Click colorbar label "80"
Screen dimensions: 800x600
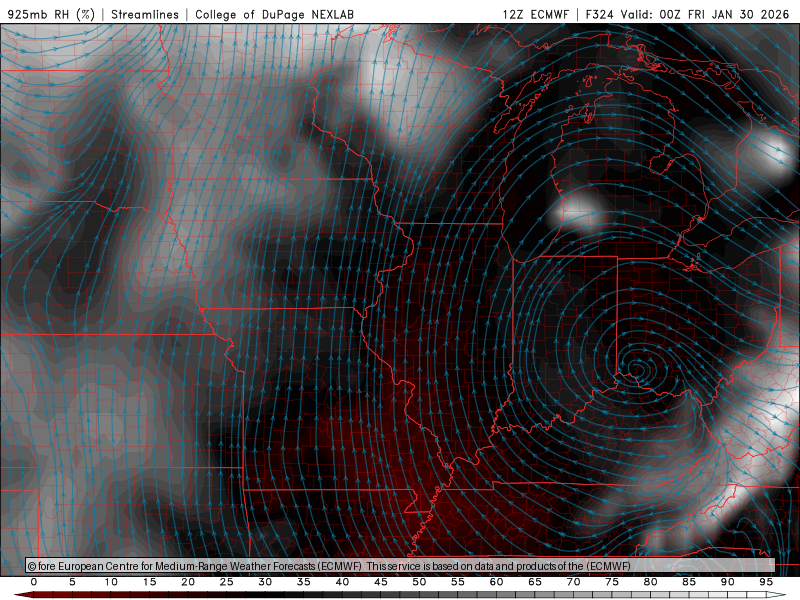(651, 582)
